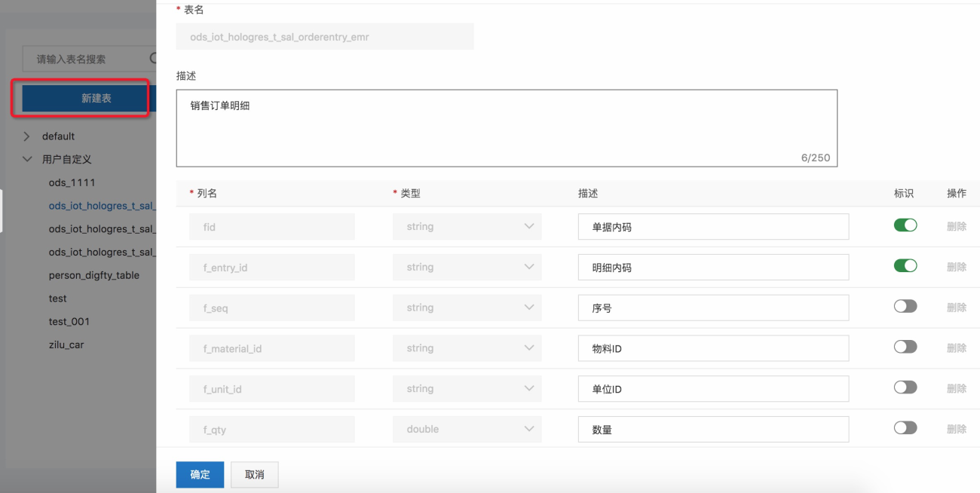Expand the default tree node
Screen dimensions: 980x493
click(x=27, y=136)
